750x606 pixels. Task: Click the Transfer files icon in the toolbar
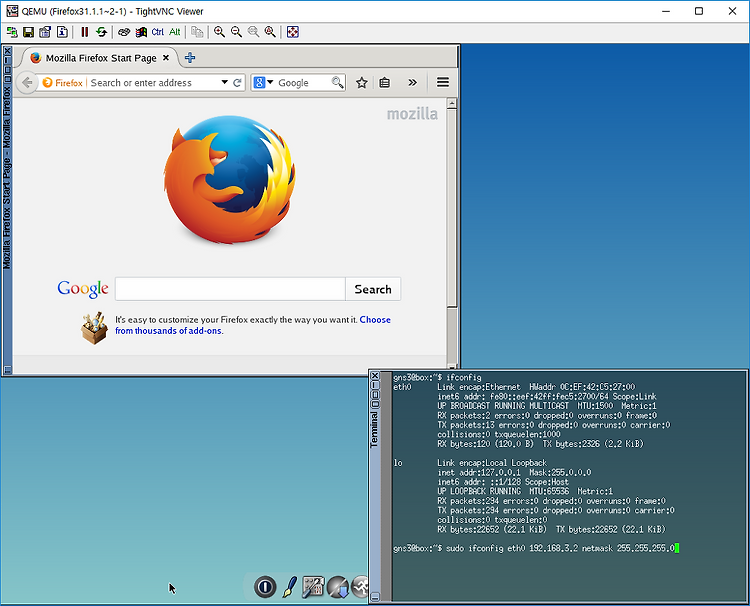coord(197,32)
